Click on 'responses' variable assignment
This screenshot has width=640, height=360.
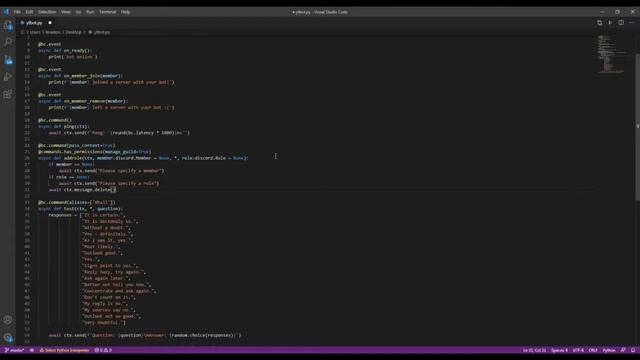click(x=60, y=215)
